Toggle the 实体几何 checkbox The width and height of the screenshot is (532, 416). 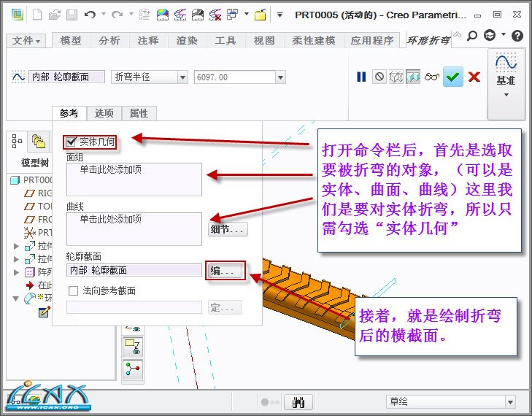click(71, 142)
